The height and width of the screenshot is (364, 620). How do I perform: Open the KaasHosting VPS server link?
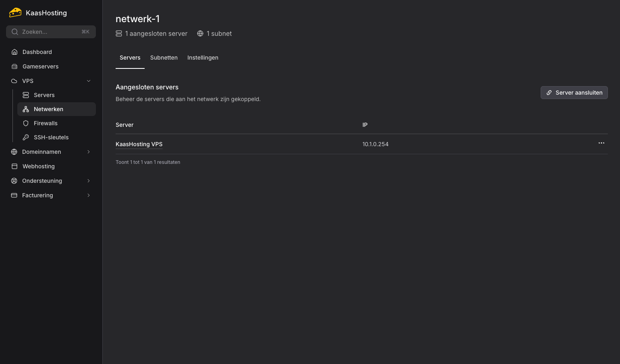(x=139, y=144)
